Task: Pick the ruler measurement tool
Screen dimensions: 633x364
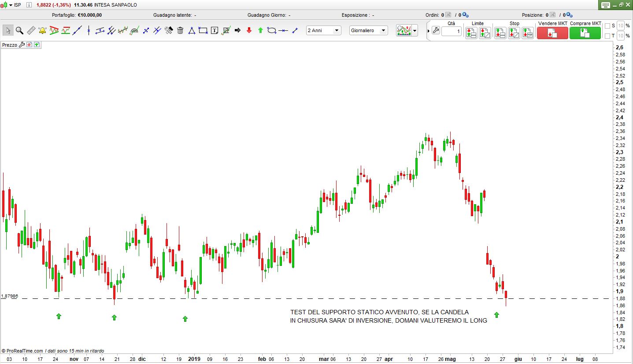Action: tap(31, 30)
